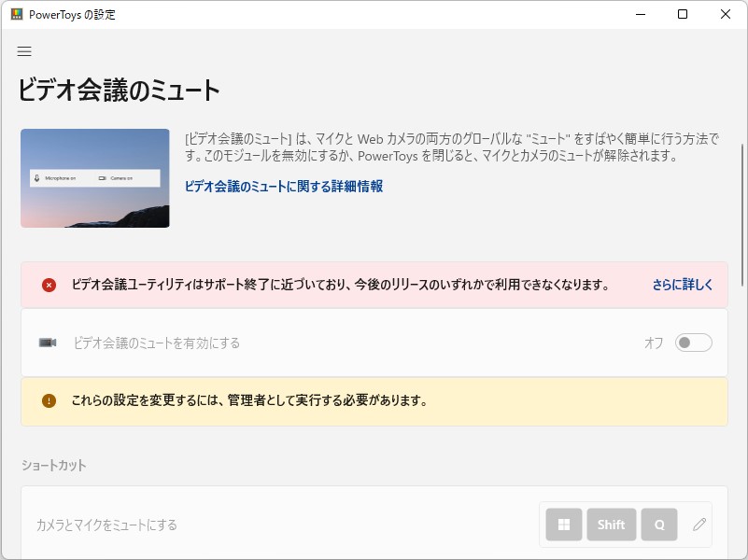Open the navigation hamburger menu

pyautogui.click(x=24, y=52)
